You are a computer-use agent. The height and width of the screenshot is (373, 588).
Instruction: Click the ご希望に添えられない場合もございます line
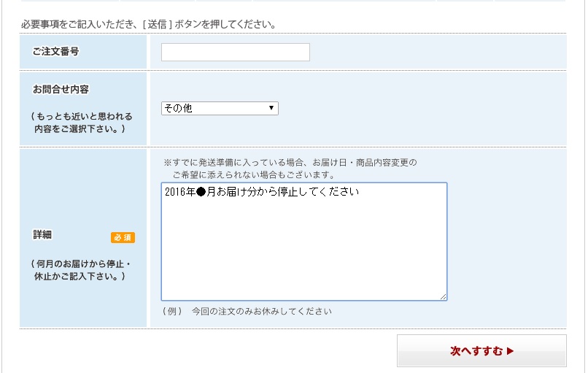point(253,175)
